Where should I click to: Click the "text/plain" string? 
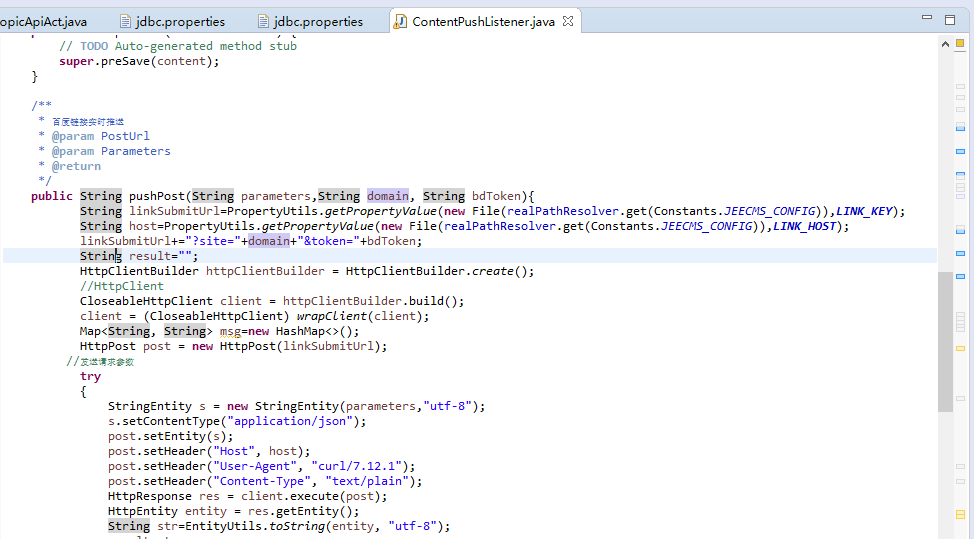tap(367, 481)
